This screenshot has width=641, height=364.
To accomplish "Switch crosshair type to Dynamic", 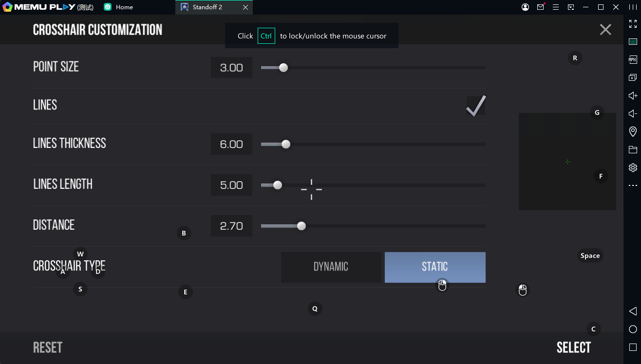I will click(x=331, y=267).
